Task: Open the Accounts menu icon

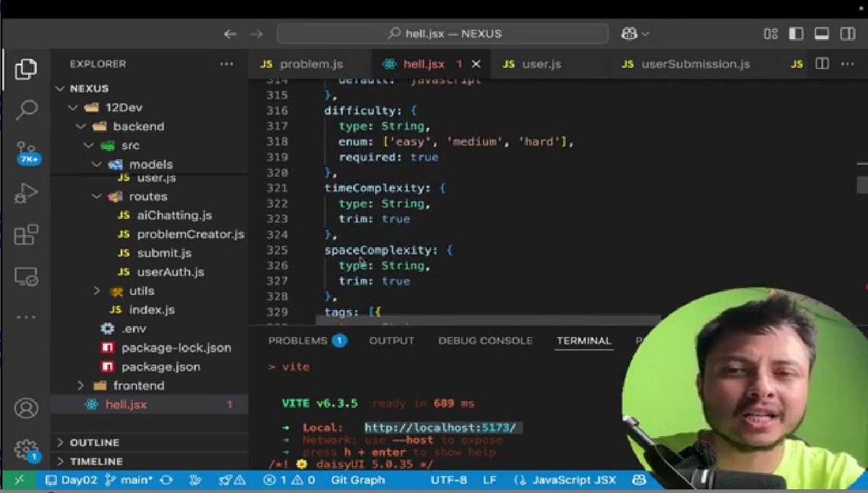Action: coord(26,409)
